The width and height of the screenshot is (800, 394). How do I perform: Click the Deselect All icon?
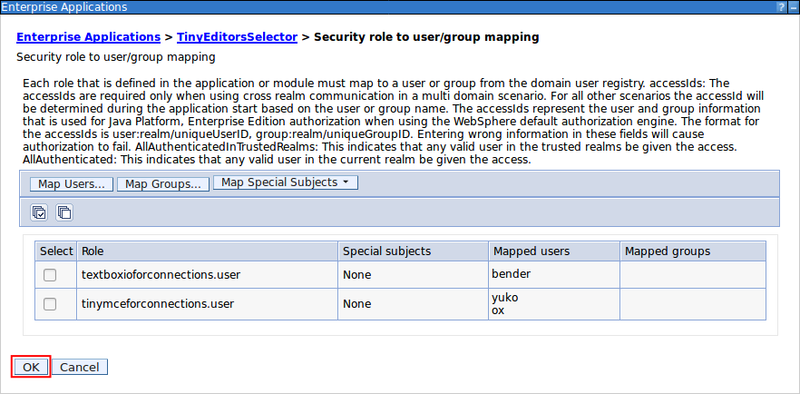pos(64,212)
